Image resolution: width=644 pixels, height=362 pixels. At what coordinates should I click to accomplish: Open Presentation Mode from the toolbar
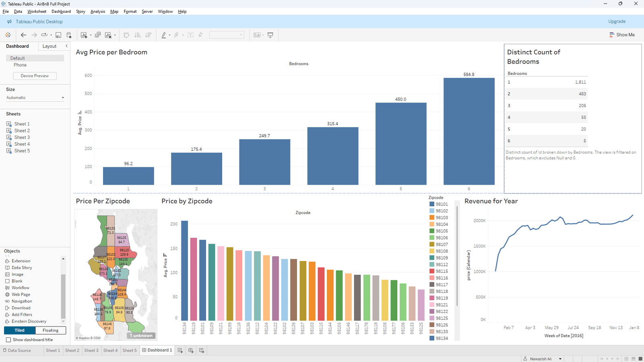(x=271, y=35)
